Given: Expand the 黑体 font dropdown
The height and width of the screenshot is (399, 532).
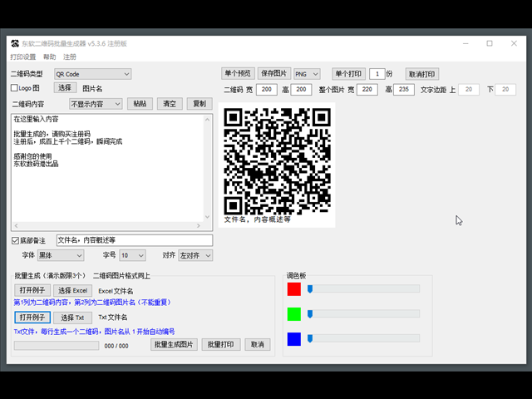Looking at the screenshot, I should (x=61, y=255).
